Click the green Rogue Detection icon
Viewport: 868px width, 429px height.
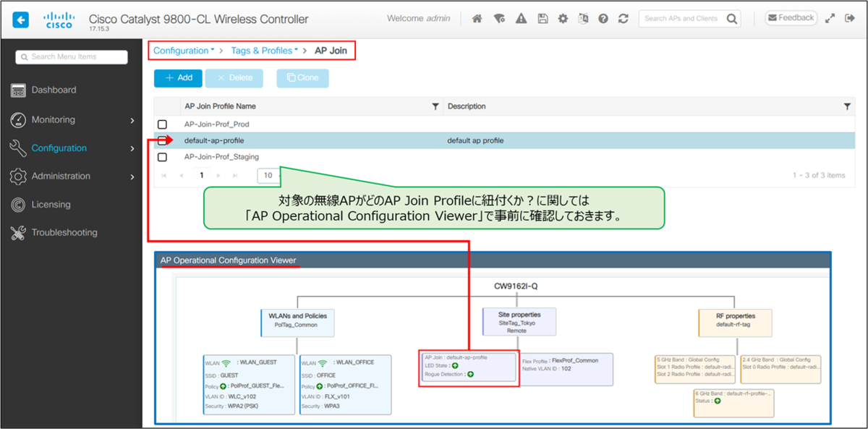[470, 375]
